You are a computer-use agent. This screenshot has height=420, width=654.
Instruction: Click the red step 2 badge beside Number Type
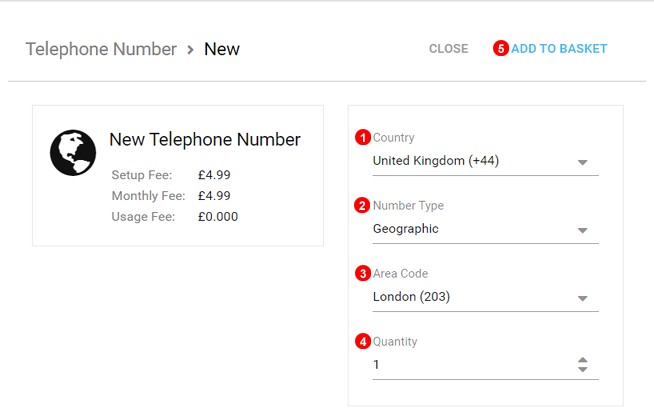coord(363,206)
